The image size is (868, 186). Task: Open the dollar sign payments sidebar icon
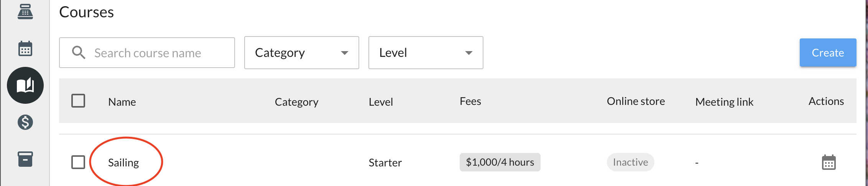click(25, 123)
